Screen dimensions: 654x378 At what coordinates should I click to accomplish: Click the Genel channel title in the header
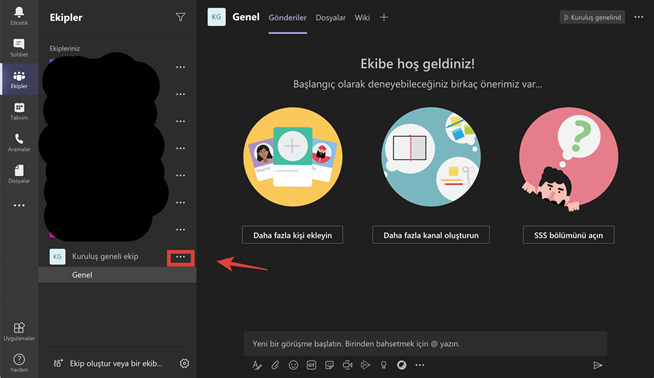[246, 17]
